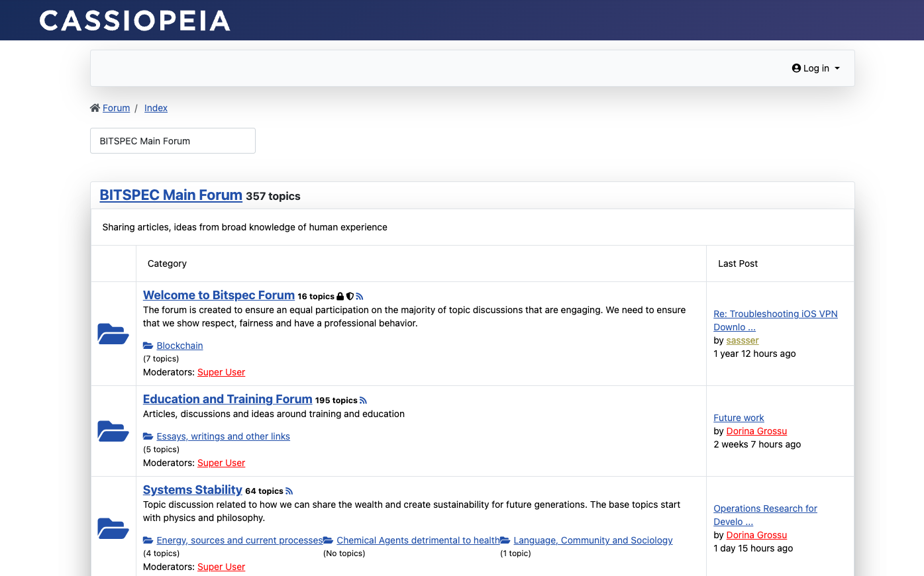Open the BITSPEC Main Forum heading link

point(171,195)
